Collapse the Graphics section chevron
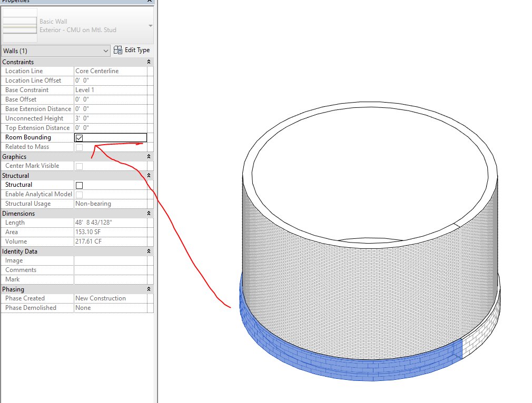Screen dimensions: 532x403 click(149, 156)
